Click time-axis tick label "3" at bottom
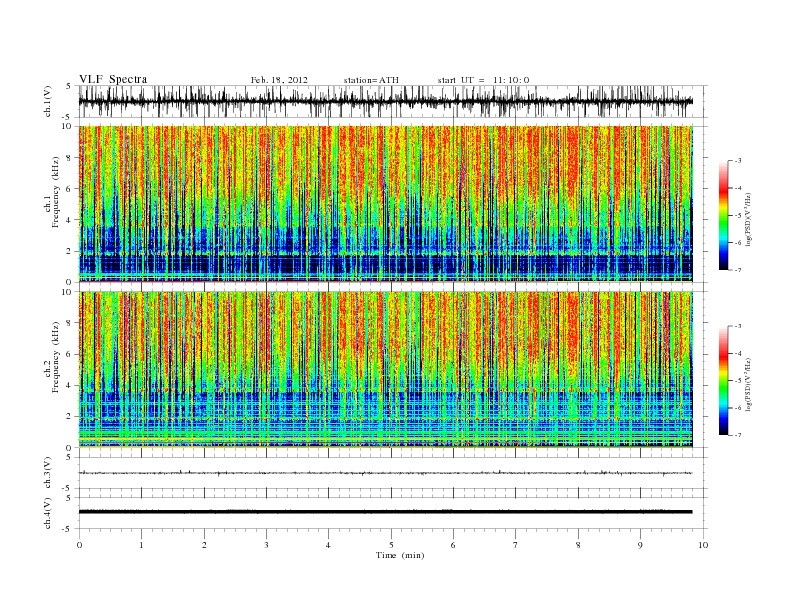The width and height of the screenshot is (792, 612). pyautogui.click(x=267, y=545)
